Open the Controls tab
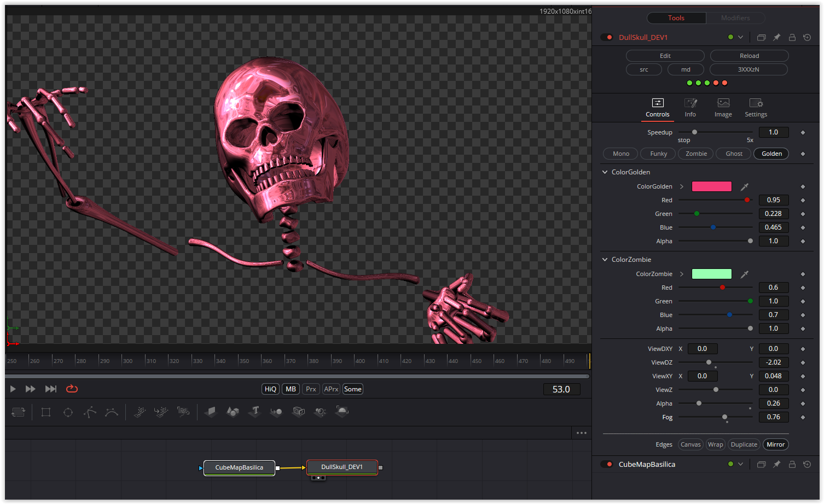Image resolution: width=824 pixels, height=504 pixels. 658,108
